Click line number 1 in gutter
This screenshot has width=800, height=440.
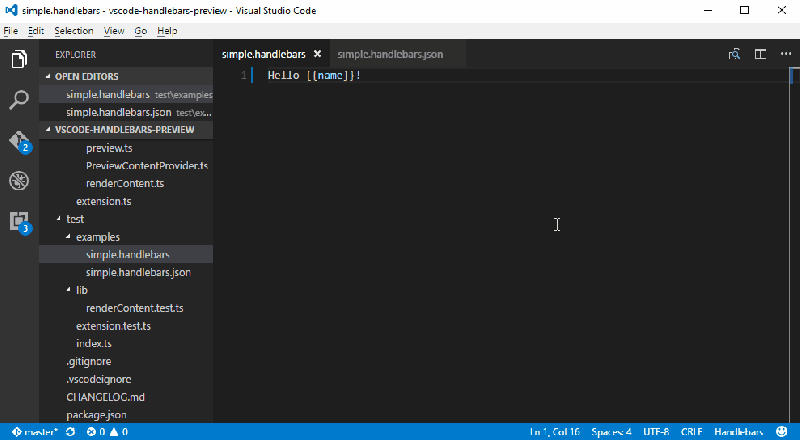[243, 76]
